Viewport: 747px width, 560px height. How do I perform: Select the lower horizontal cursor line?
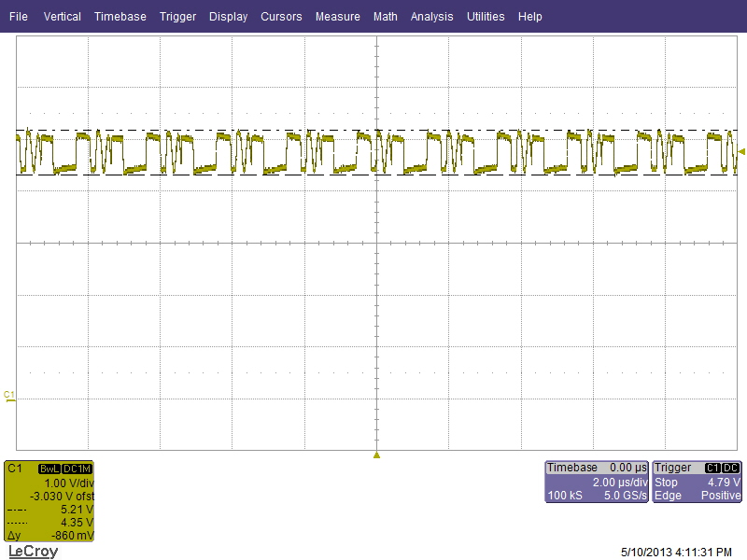tap(376, 175)
